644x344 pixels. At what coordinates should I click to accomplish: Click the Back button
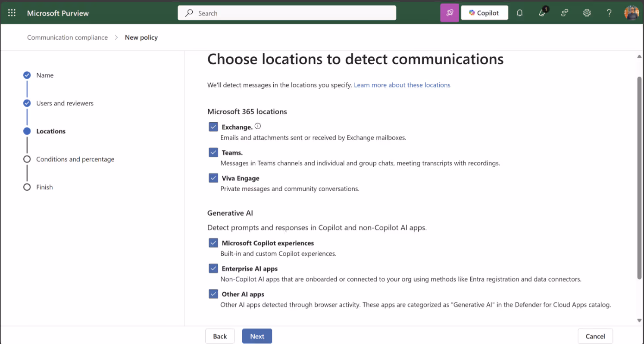point(220,336)
